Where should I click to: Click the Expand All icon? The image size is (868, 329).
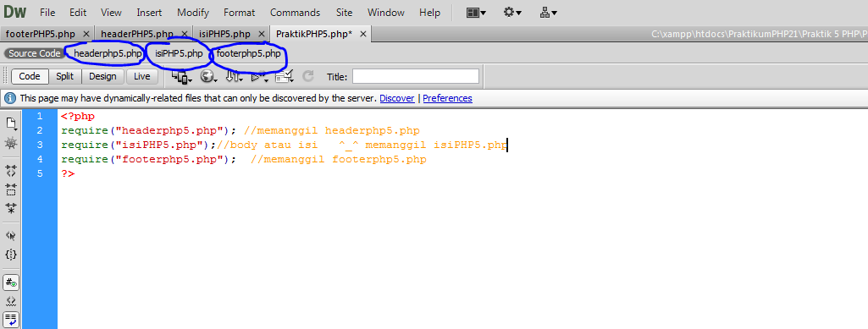10,208
